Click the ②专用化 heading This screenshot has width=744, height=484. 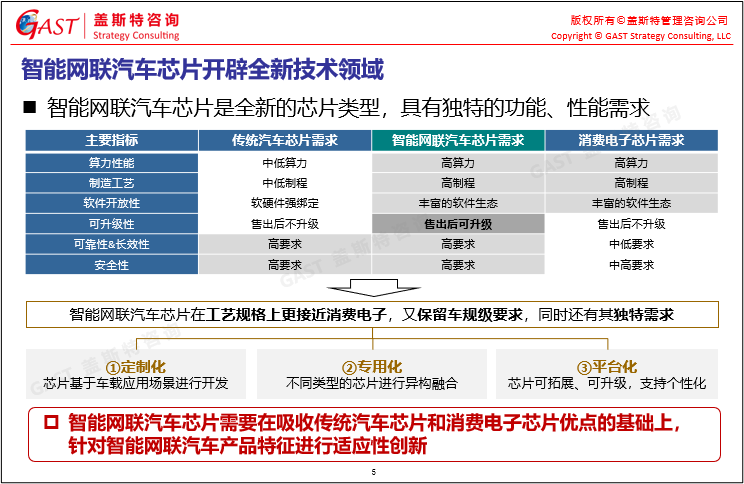click(371, 367)
